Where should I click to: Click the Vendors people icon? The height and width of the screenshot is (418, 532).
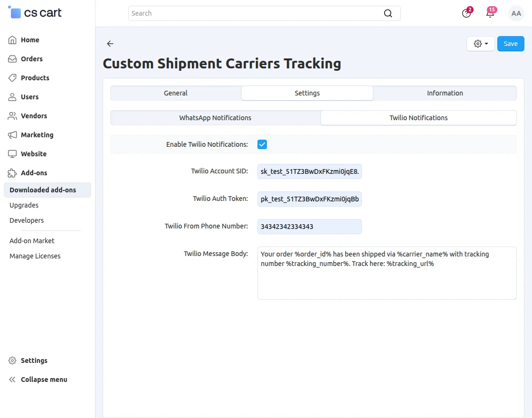(12, 116)
